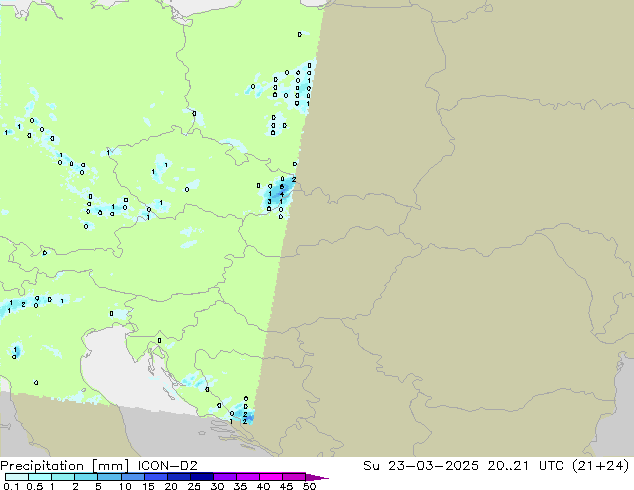Image resolution: width=634 pixels, height=490 pixels.
Task: Click the date text 'Su 23-03-2025'
Action: [421, 465]
